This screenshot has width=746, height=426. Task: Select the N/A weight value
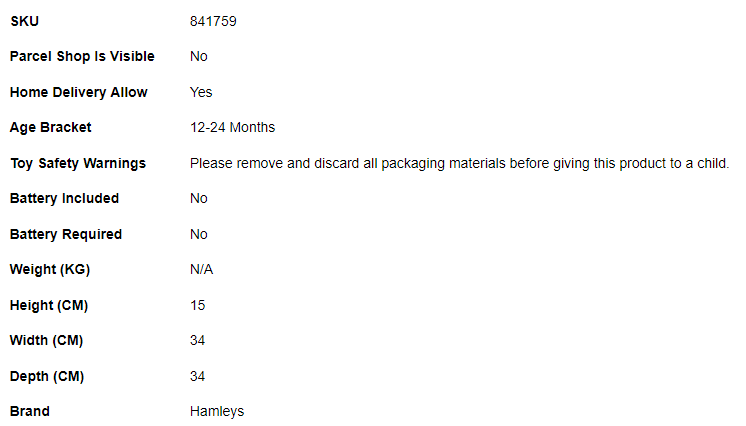tap(202, 269)
